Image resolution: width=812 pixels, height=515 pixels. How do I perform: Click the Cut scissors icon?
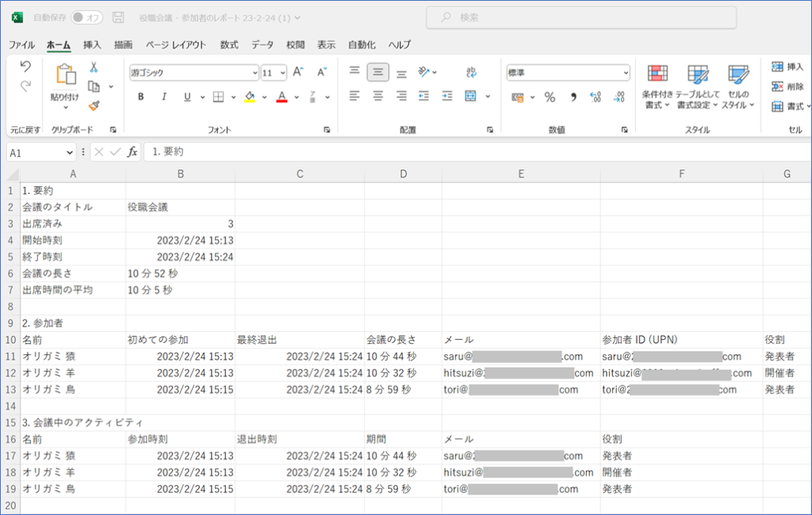(94, 68)
